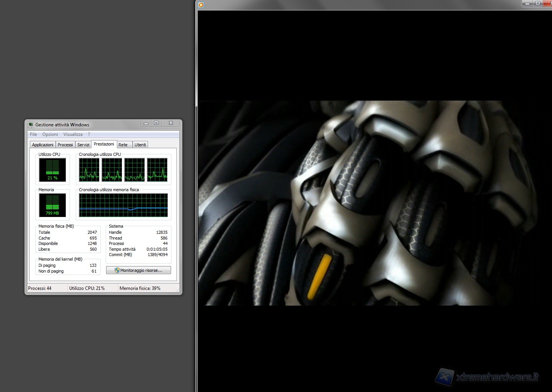
Task: Maximize the media player window
Action: 538,3
